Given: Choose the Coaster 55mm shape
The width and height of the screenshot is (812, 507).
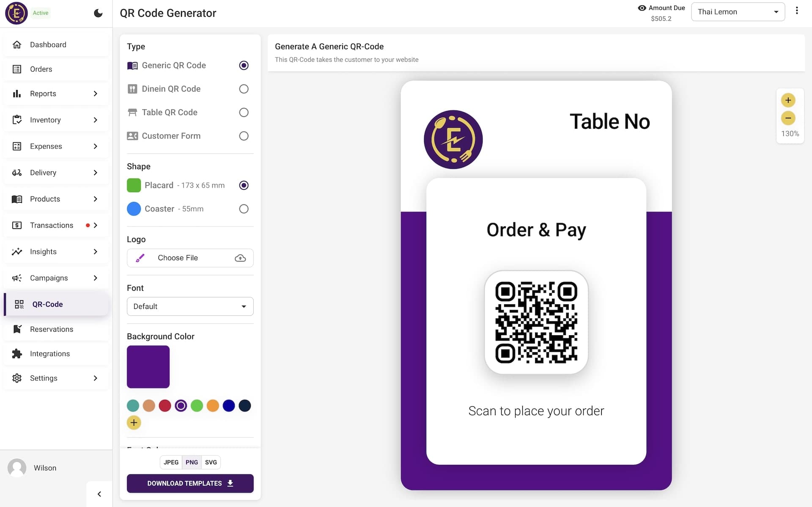Looking at the screenshot, I should 244,209.
